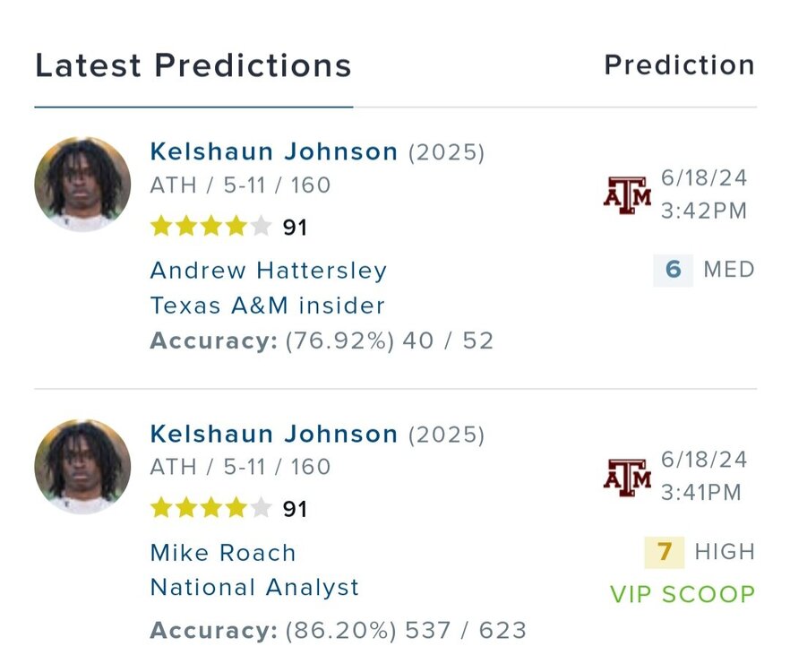This screenshot has width=790, height=672.
Task: Click the Texas A&M logo in first prediction
Action: click(627, 194)
